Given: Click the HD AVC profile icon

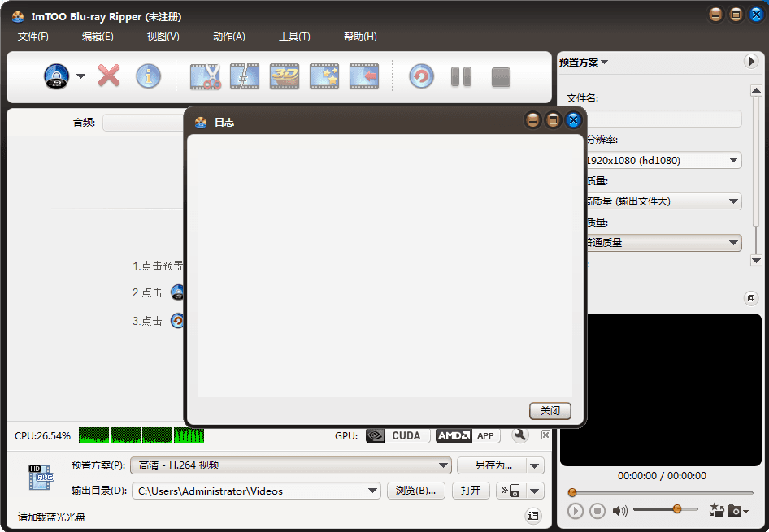Looking at the screenshot, I should 41,478.
